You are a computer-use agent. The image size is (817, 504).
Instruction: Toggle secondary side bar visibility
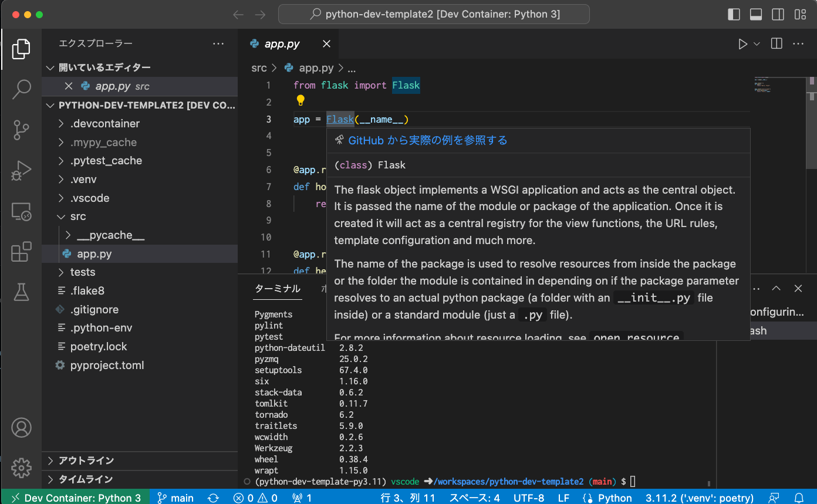point(778,15)
